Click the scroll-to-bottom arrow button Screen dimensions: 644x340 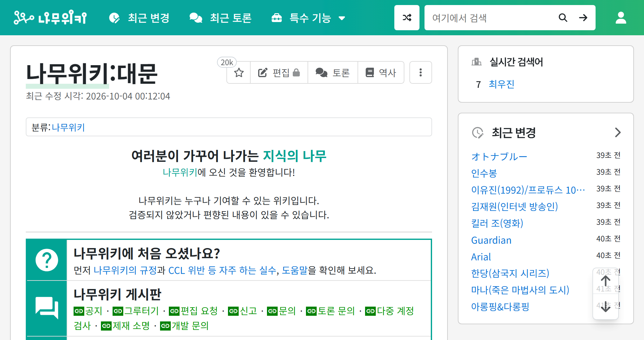[x=606, y=306]
